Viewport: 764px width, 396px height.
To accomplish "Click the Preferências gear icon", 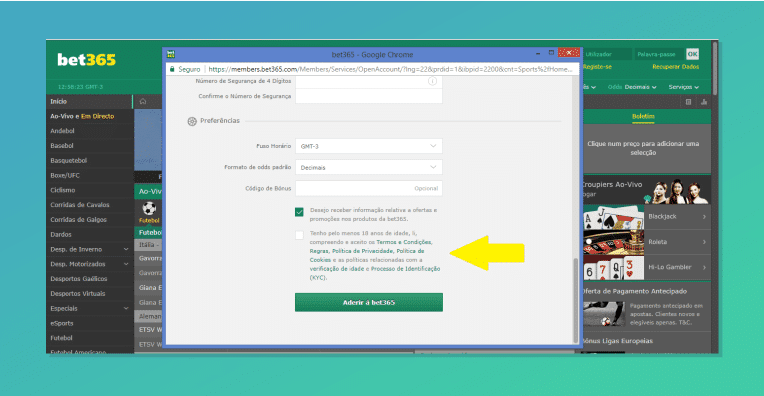I will [192, 121].
